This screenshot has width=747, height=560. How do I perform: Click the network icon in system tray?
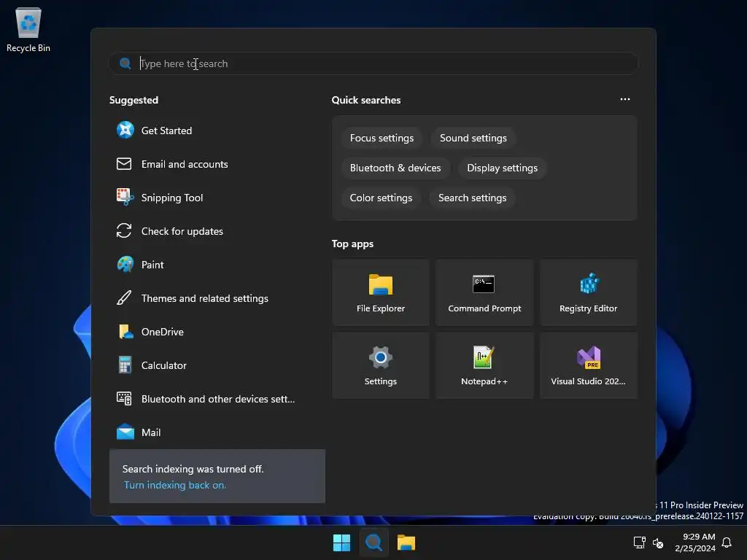[639, 542]
